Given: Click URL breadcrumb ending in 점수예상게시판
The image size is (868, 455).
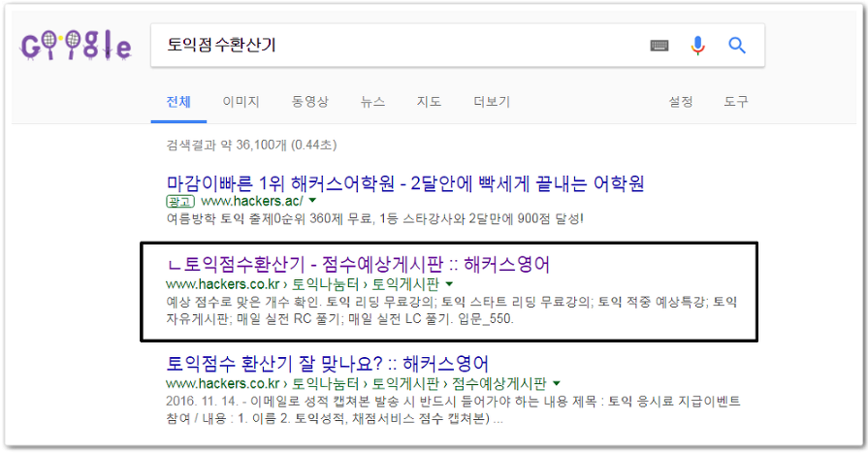Looking at the screenshot, I should click(356, 383).
